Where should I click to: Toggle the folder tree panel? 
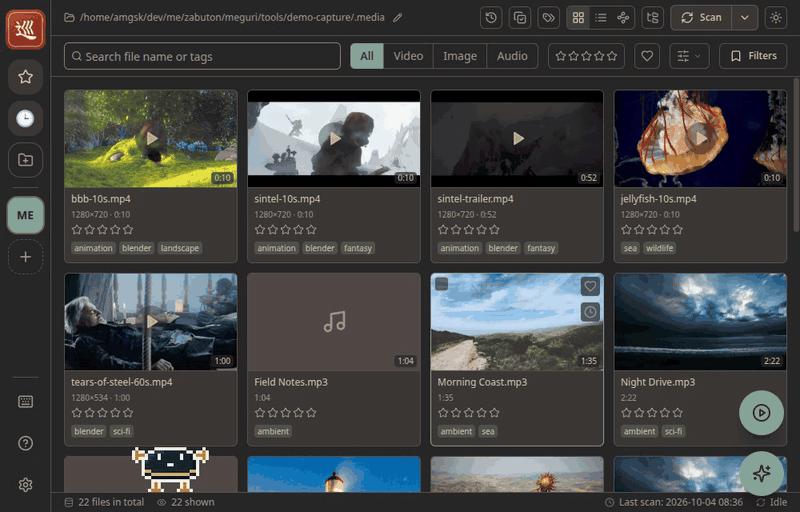[x=653, y=18]
